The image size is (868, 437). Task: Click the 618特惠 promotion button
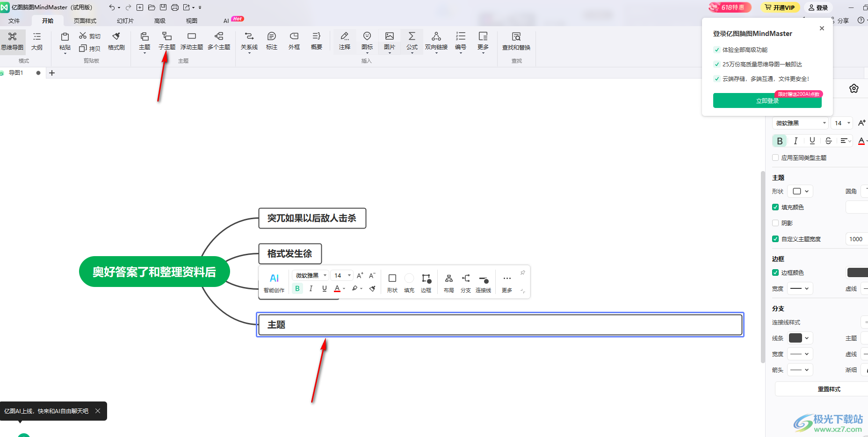pyautogui.click(x=730, y=7)
